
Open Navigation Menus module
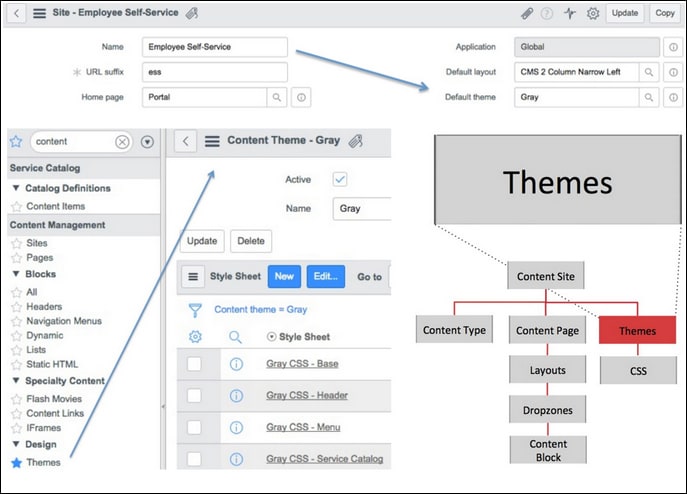(64, 321)
